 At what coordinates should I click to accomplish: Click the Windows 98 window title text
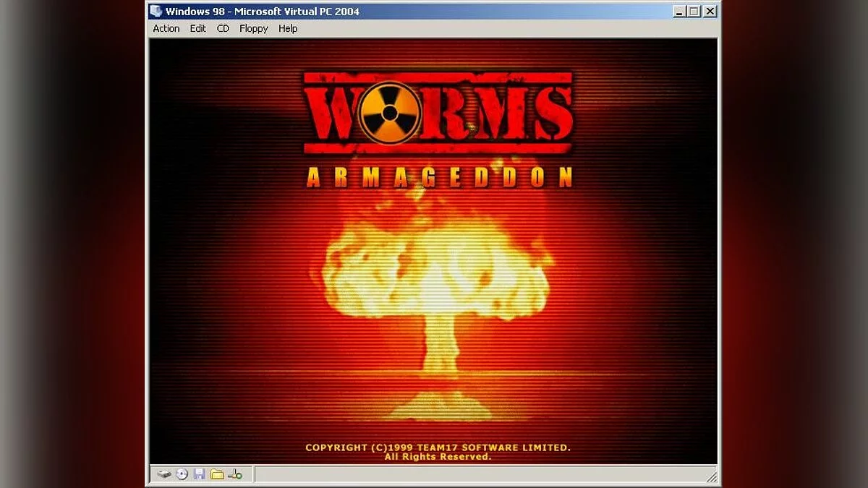pyautogui.click(x=262, y=11)
